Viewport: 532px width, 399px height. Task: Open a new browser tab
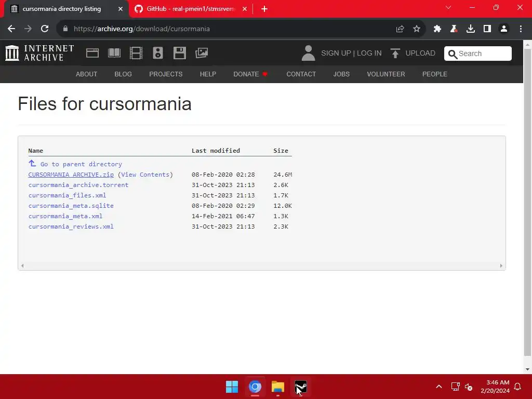coord(264,9)
